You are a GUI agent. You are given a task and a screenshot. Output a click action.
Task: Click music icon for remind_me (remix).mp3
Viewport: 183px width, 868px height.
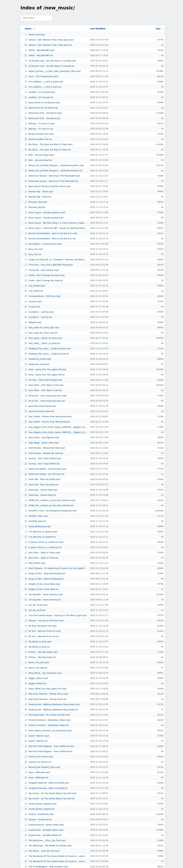[x=26, y=756]
